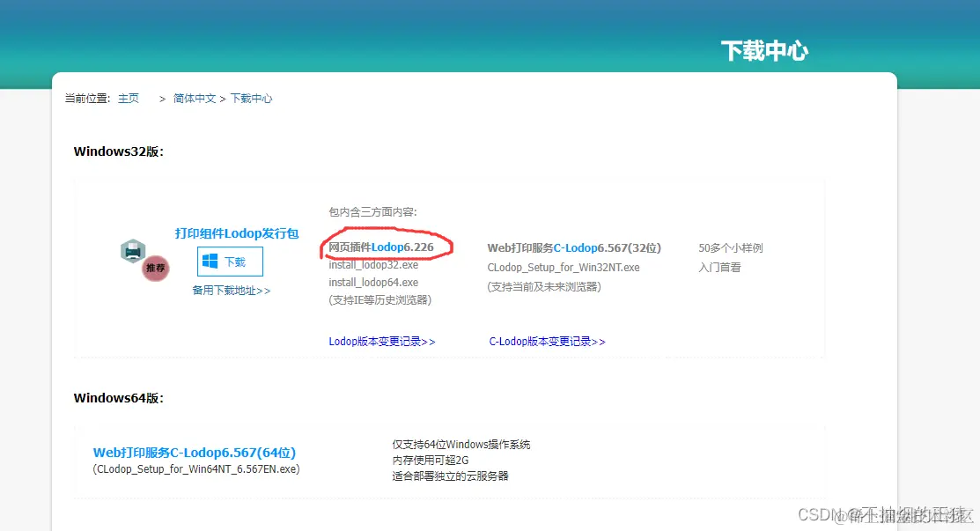Screen dimensions: 980x531
Task: Click 当前位置: breadcrumb label
Action: tap(87, 98)
